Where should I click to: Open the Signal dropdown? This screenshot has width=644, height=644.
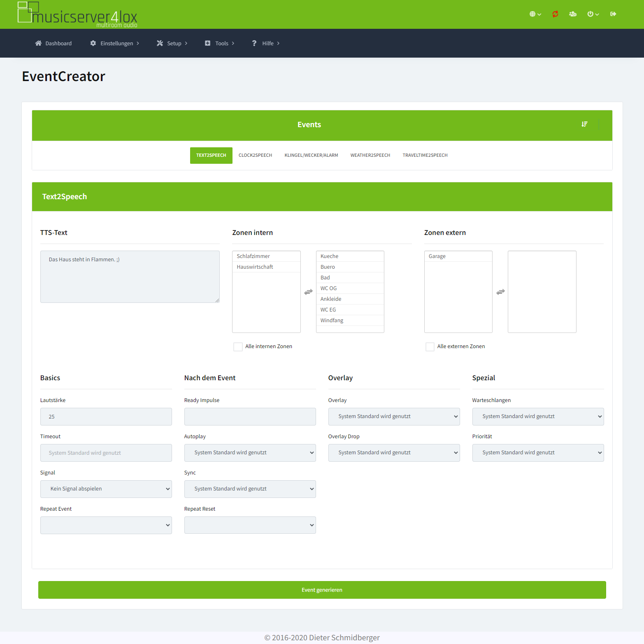click(106, 489)
